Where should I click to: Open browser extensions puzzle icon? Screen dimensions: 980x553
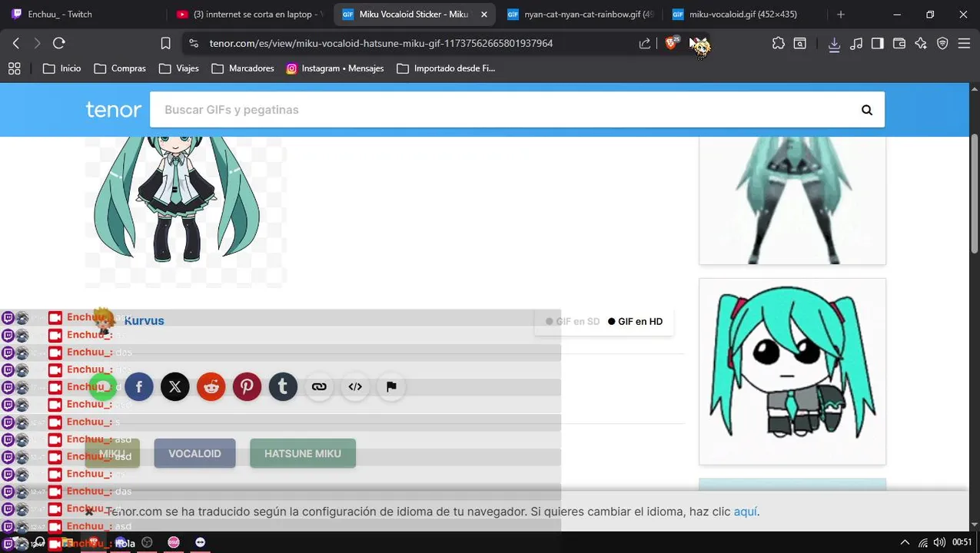point(779,44)
